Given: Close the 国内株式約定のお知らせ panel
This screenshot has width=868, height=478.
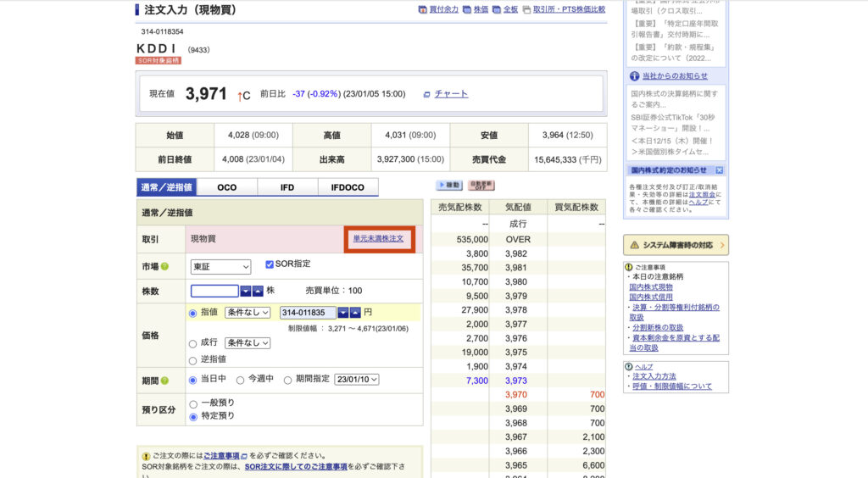Looking at the screenshot, I should point(719,170).
